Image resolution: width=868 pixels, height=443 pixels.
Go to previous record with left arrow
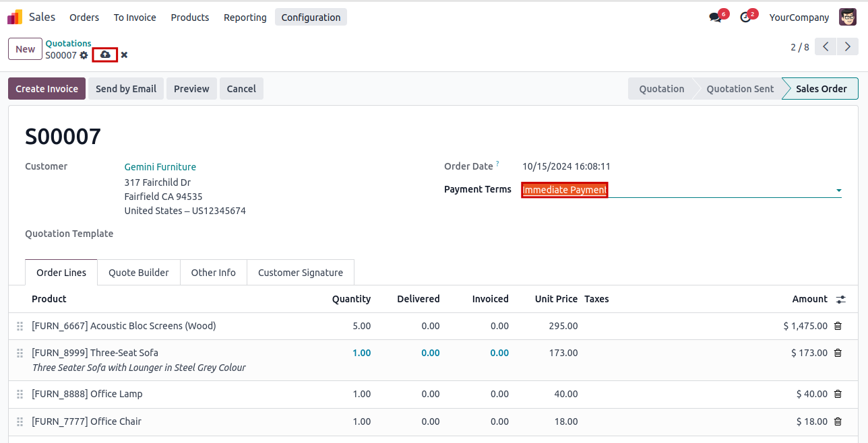click(826, 47)
